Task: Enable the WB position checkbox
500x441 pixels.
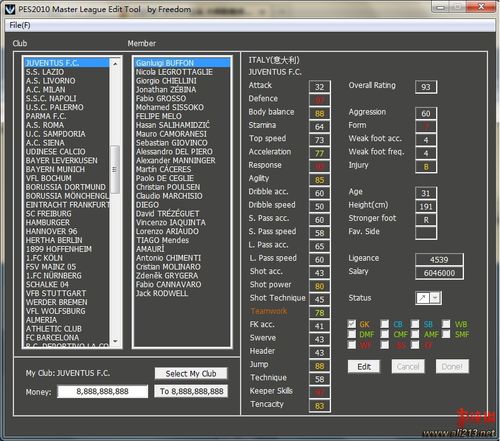Action: [446, 324]
